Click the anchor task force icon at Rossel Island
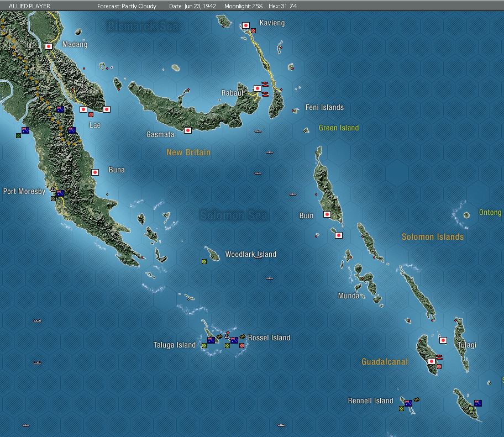The image size is (504, 437). [227, 335]
